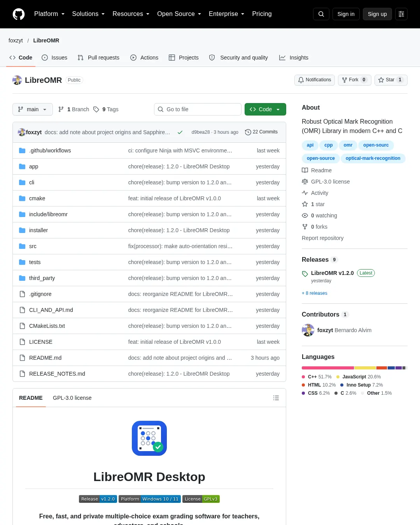The image size is (420, 525).
Task: Click the release tag icon by LibreOMR v1.2.0
Action: point(305,274)
